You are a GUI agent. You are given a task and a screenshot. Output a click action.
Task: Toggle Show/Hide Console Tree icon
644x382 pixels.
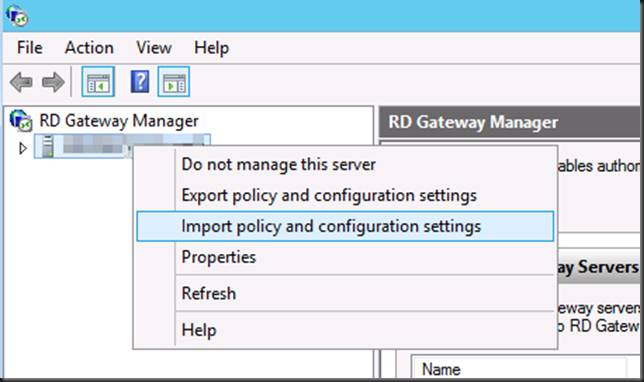(x=98, y=82)
